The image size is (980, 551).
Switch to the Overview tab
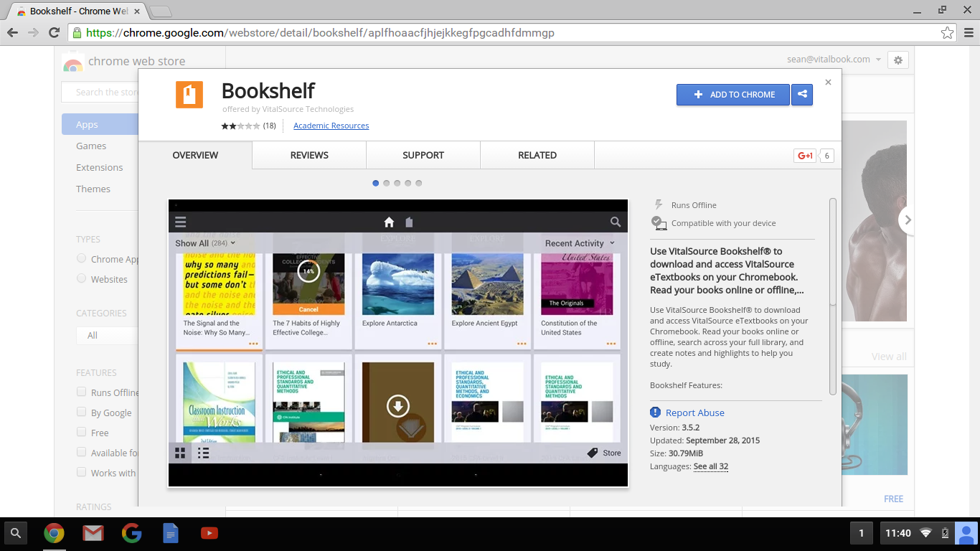[195, 155]
